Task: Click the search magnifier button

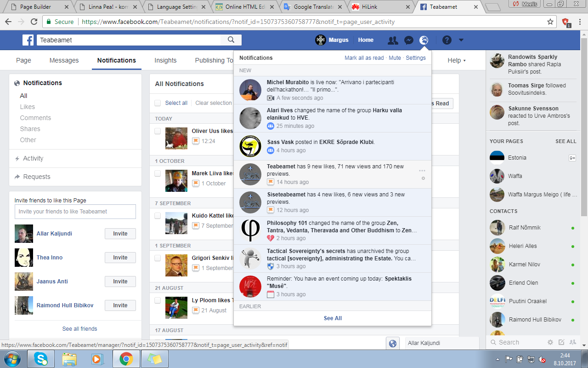Action: pos(232,40)
